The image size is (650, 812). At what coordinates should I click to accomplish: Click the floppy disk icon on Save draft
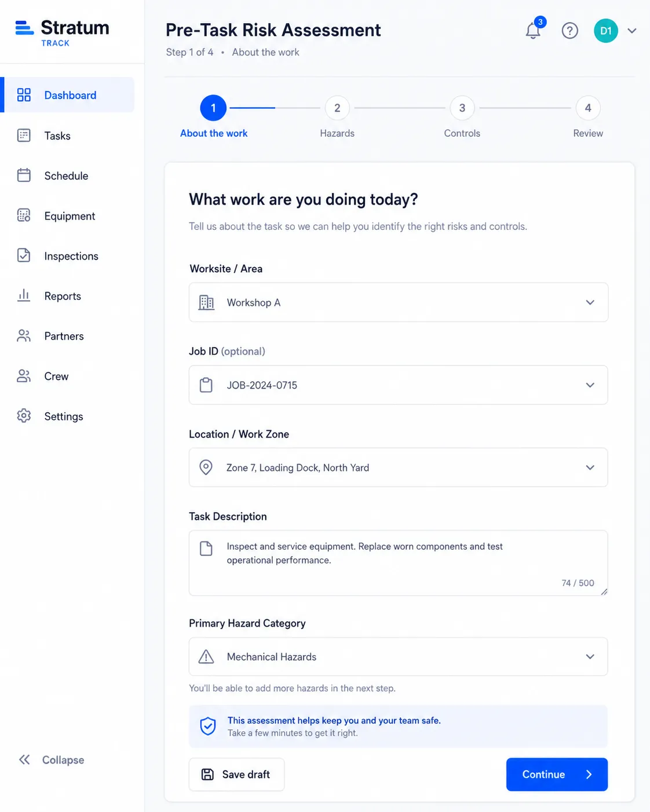tap(207, 774)
